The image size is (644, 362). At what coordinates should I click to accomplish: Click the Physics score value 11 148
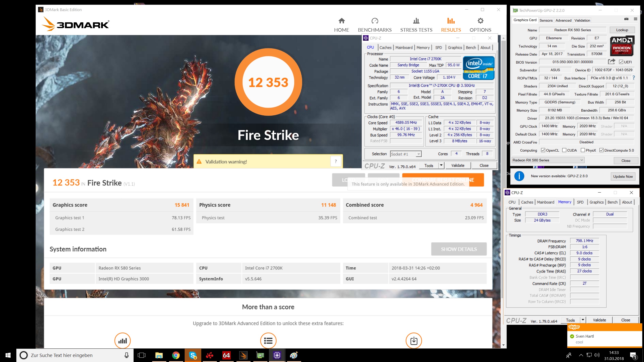coord(328,205)
